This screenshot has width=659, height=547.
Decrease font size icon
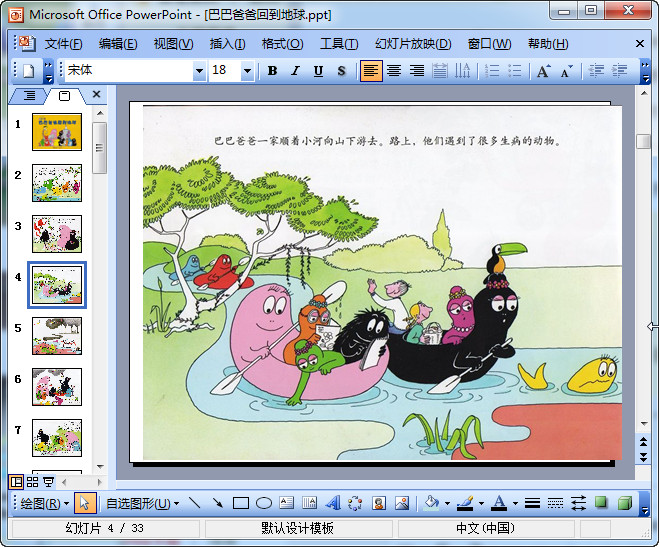tap(567, 71)
